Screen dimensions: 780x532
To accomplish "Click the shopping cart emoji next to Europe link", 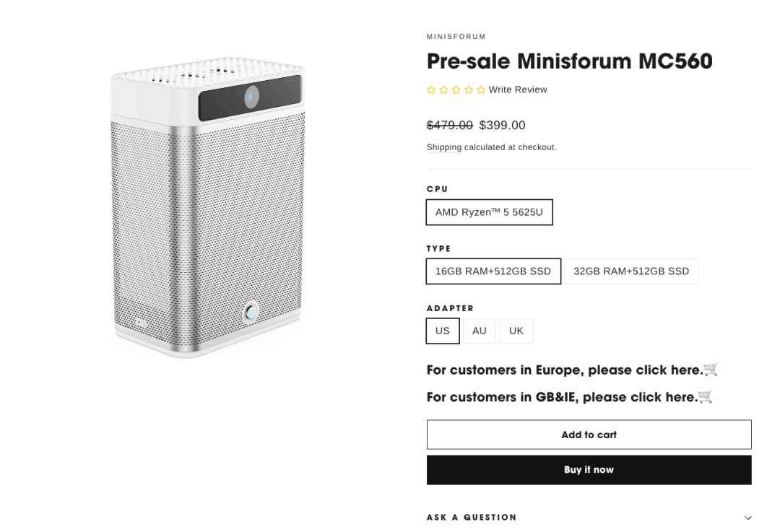I will click(x=709, y=370).
